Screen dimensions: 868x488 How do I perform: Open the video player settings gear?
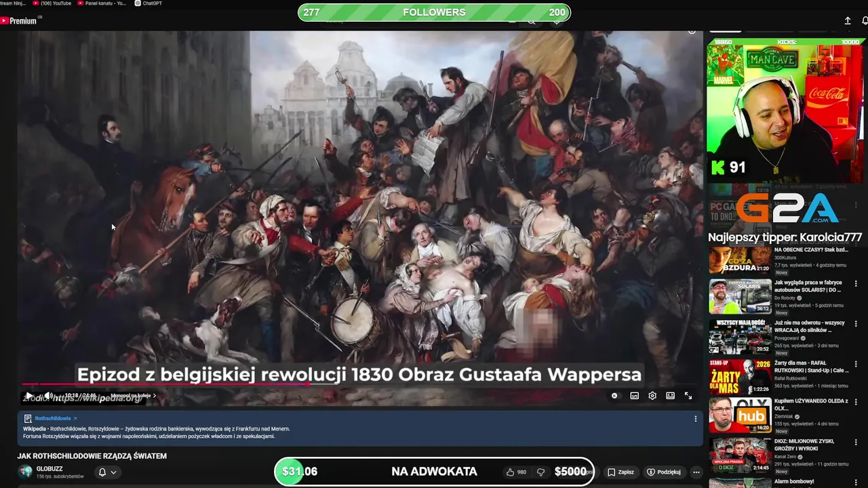tap(652, 396)
